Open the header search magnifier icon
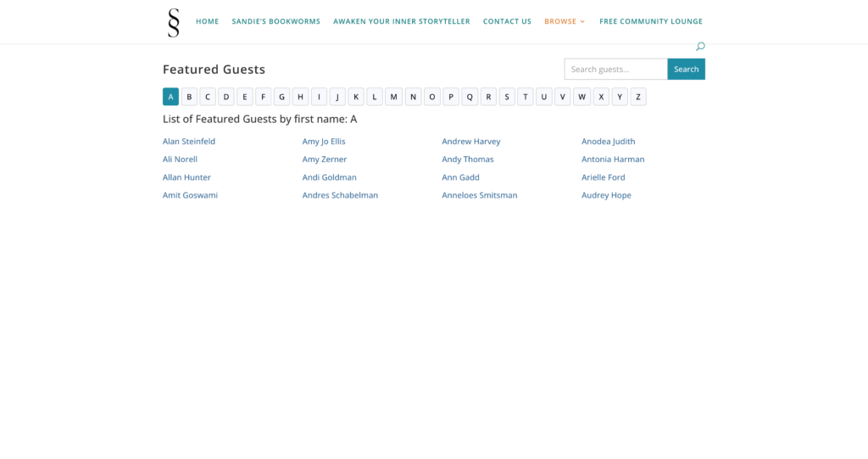Image resolution: width=868 pixels, height=459 pixels. tap(700, 47)
